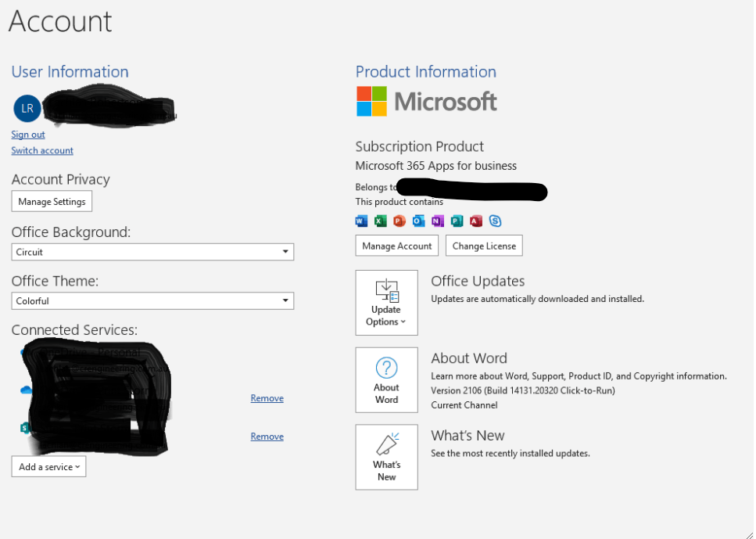Click the Change License button
This screenshot has height=539, width=756.
tap(484, 246)
